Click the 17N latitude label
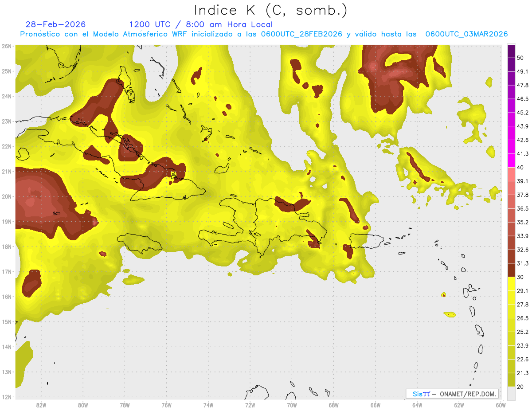Screen dimensions: 532x411 point(7,272)
